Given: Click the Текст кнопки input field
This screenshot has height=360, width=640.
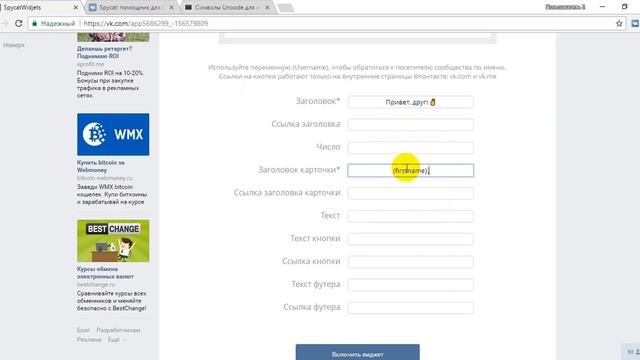Looking at the screenshot, I should tap(411, 239).
